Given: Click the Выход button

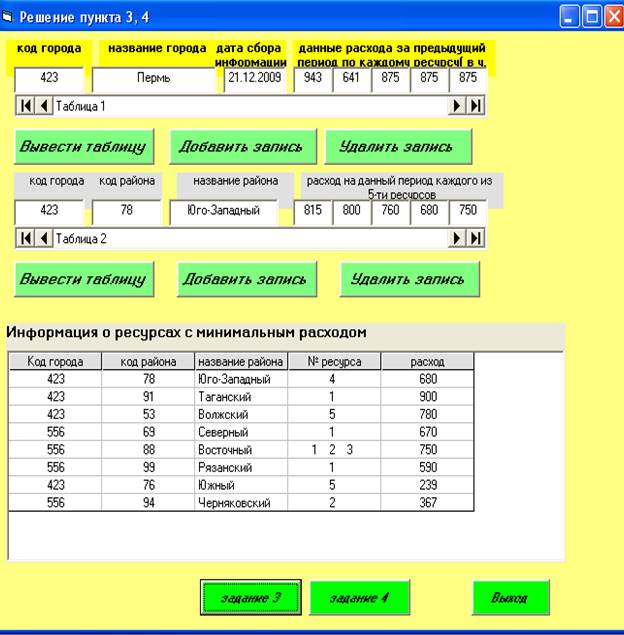Looking at the screenshot, I should pyautogui.click(x=512, y=598).
